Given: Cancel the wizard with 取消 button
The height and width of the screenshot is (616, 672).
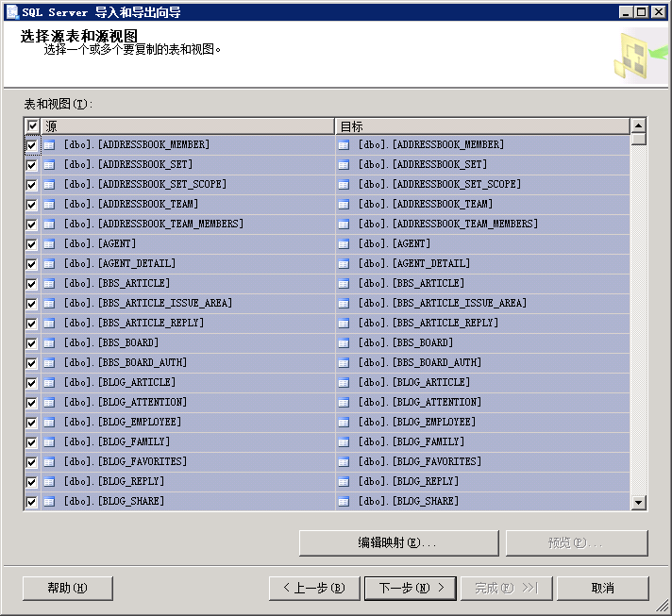Looking at the screenshot, I should tap(602, 588).
